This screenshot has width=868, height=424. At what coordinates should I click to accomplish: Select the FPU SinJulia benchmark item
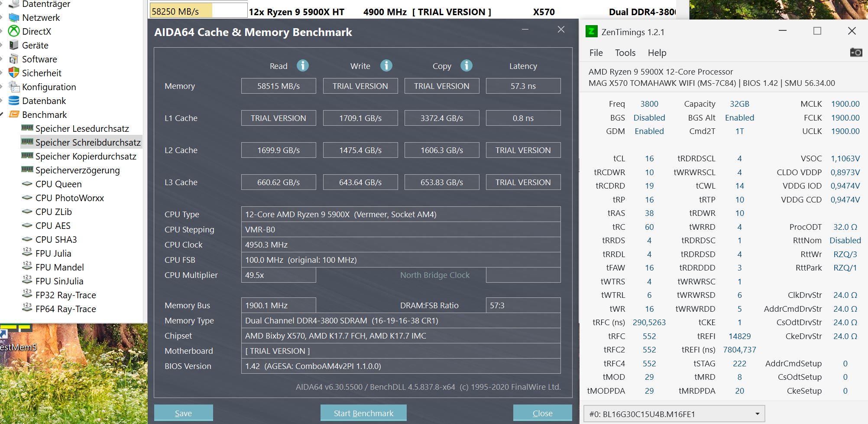[x=59, y=281]
